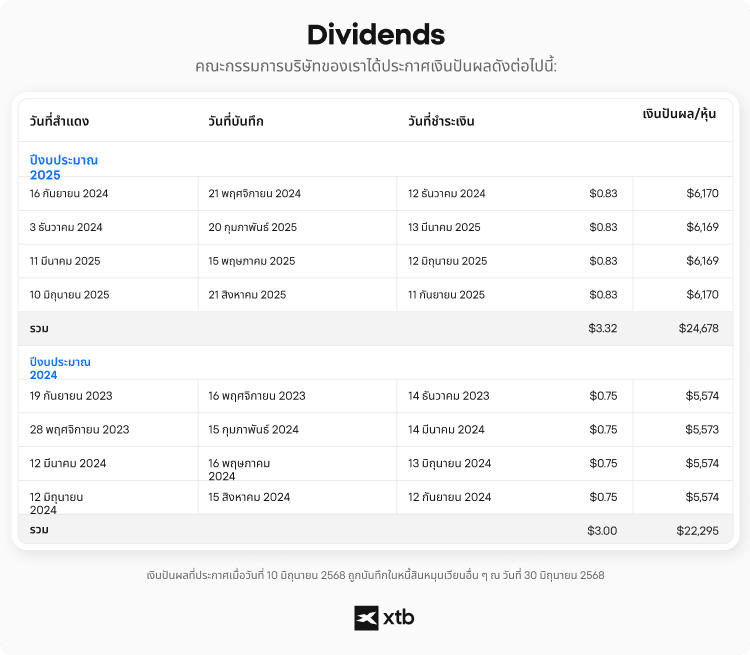Click the 15 สิงหาคม 2024 cell
Viewport: 750px width, 655px height.
[x=249, y=497]
